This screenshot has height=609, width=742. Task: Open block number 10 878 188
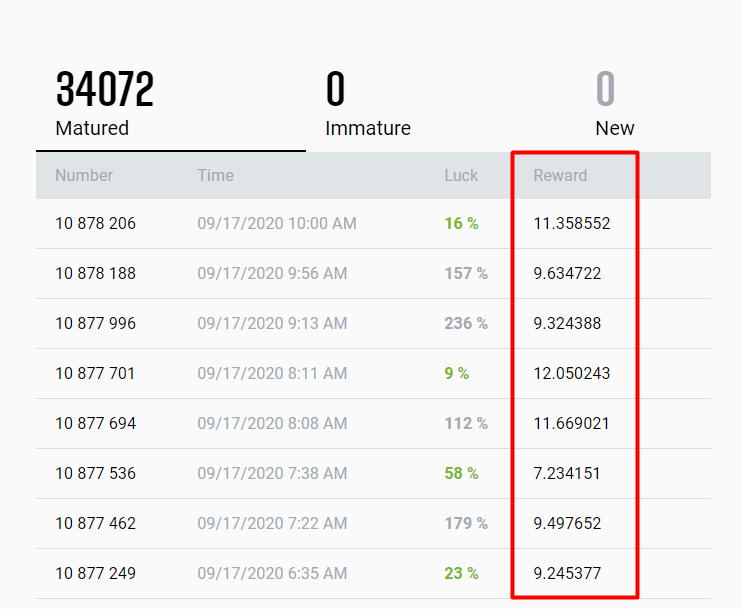[95, 273]
